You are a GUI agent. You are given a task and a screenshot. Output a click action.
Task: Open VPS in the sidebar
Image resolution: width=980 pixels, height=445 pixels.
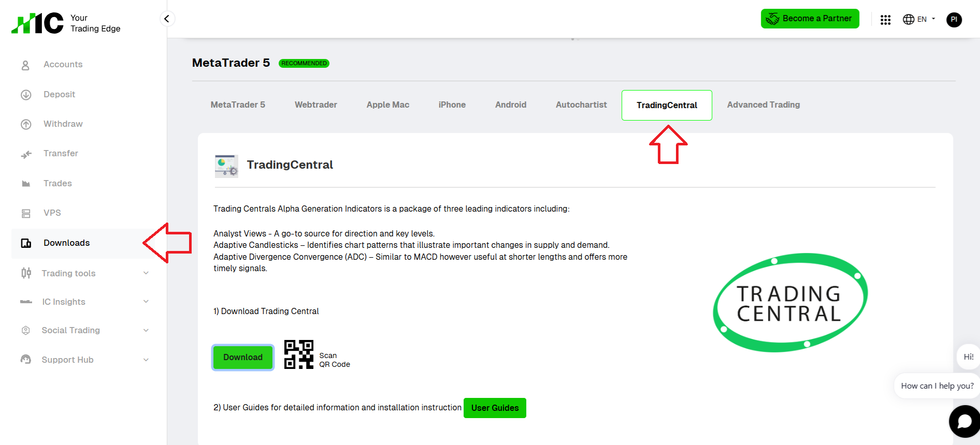(52, 213)
